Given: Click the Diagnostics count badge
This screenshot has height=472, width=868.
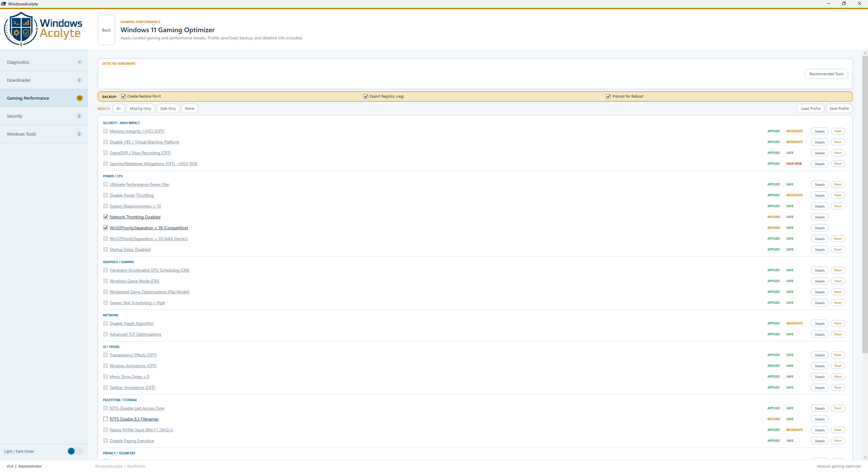Looking at the screenshot, I should coord(80,62).
